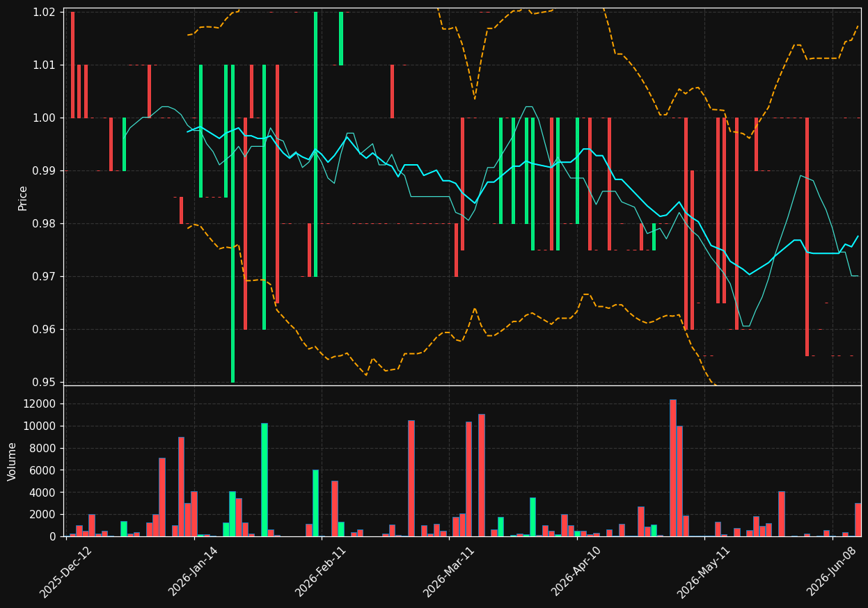Click the 0.97 price tick label
The width and height of the screenshot is (868, 608).
pos(45,276)
